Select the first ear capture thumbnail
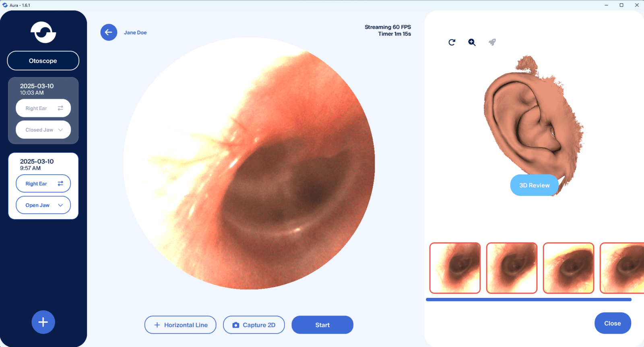The height and width of the screenshot is (347, 644). pos(455,268)
